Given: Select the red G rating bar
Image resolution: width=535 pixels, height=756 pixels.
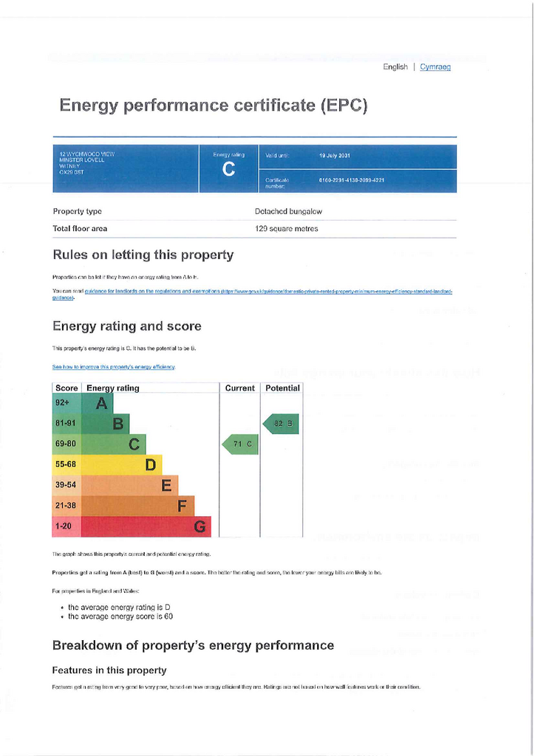Looking at the screenshot, I should 146,526.
